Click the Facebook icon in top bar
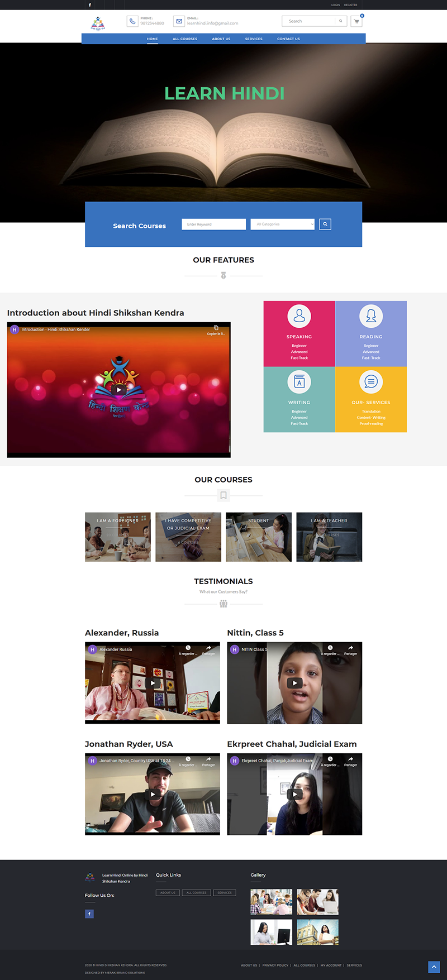Viewport: 447px width, 980px height. 89,5
